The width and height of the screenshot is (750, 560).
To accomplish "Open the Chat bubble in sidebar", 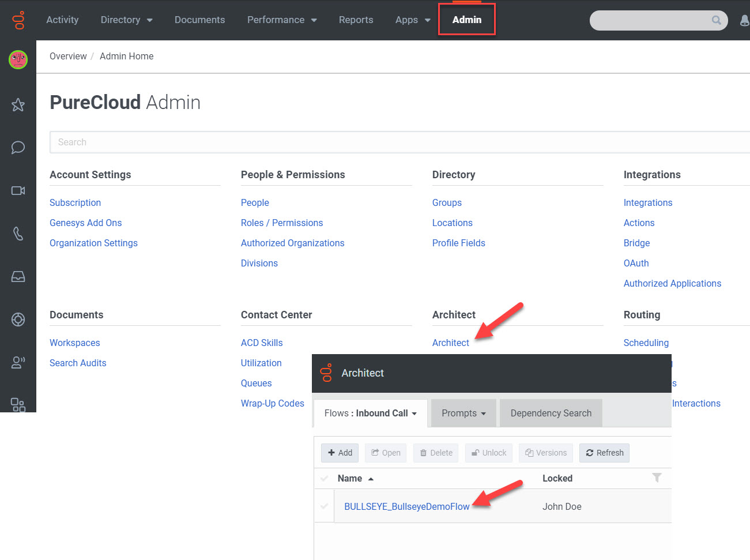I will pyautogui.click(x=18, y=147).
